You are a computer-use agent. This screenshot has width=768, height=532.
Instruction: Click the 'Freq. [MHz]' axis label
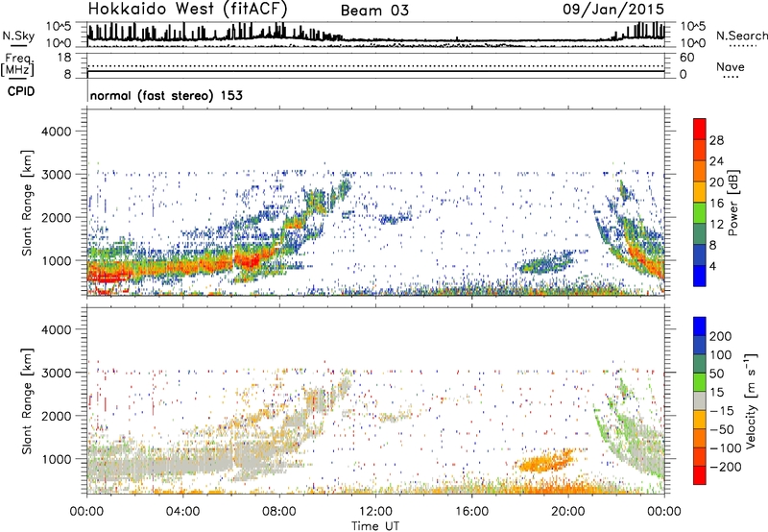17,65
